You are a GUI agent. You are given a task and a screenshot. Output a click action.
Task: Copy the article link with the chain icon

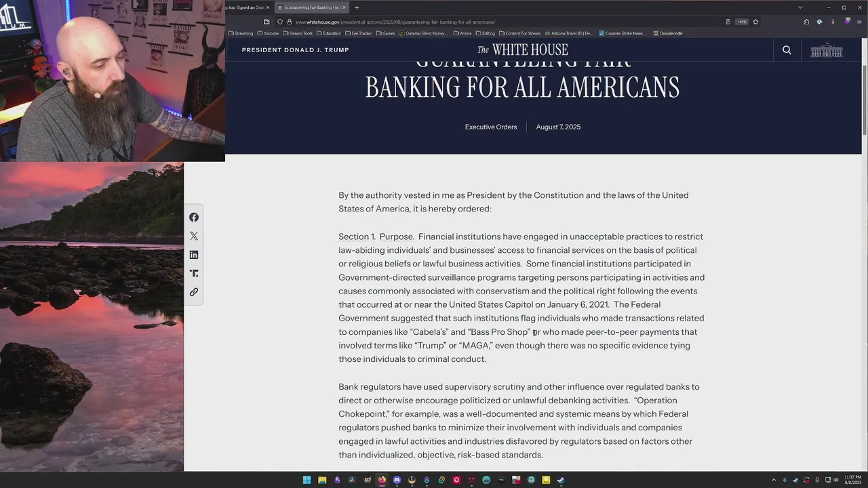194,292
